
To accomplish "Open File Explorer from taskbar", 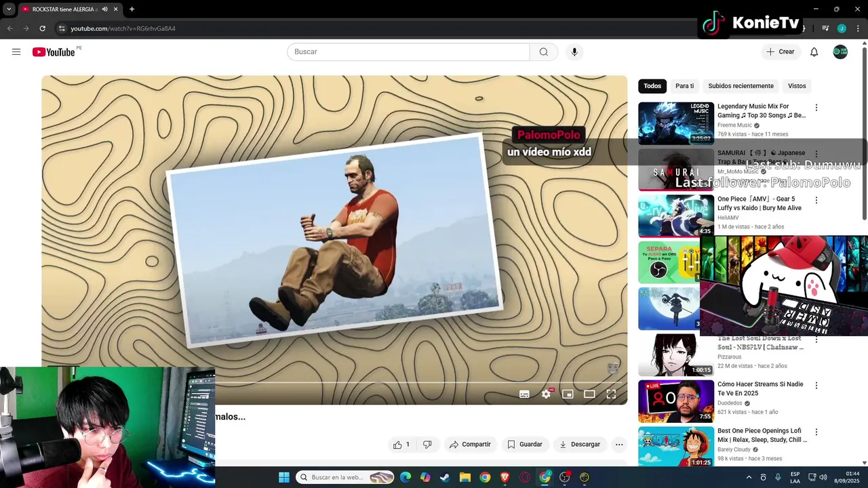I will 465,477.
